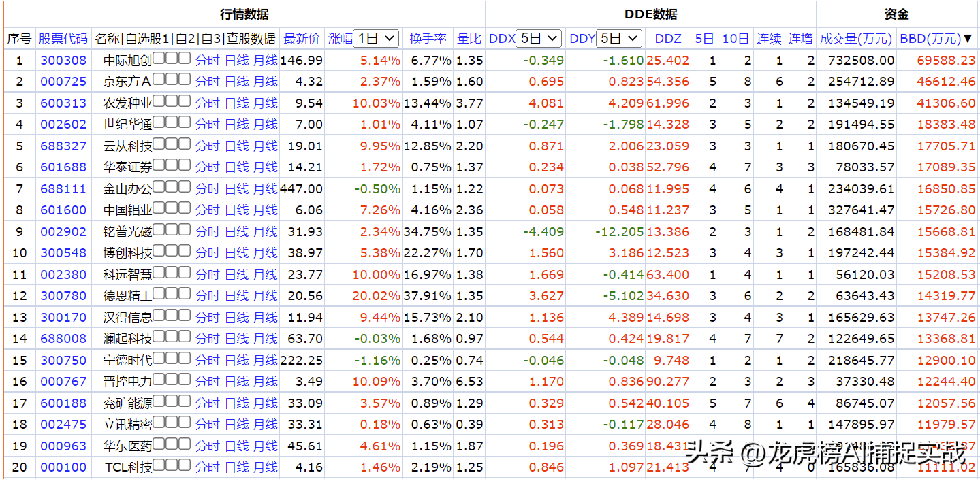
Task: Open stock code 688111 link
Action: 63,189
